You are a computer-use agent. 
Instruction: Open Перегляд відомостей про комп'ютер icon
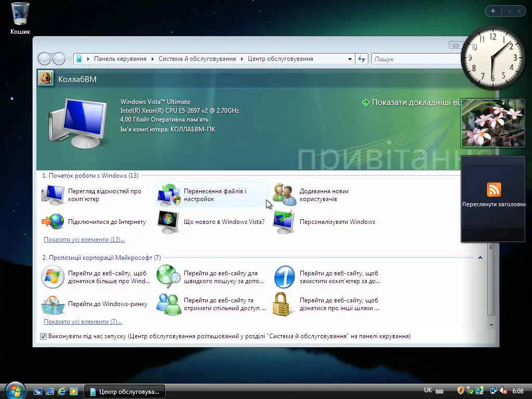[53, 195]
